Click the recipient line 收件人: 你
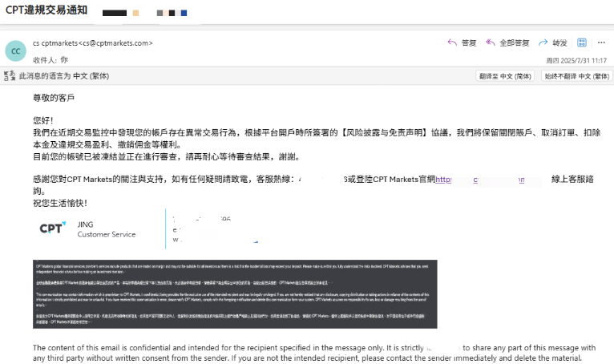 (x=50, y=60)
